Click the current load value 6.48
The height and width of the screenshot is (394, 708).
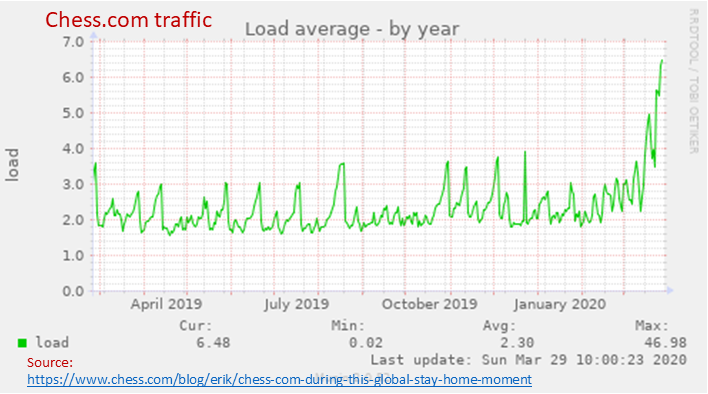[213, 343]
